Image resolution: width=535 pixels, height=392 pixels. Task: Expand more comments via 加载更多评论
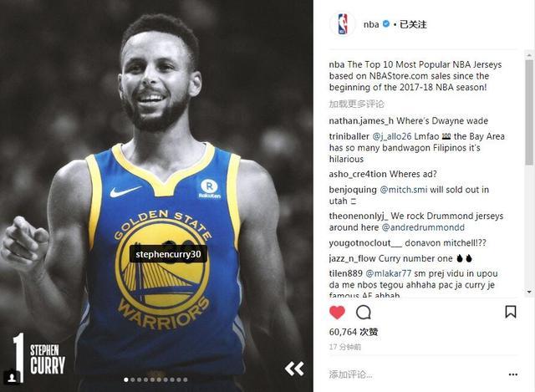pos(357,104)
